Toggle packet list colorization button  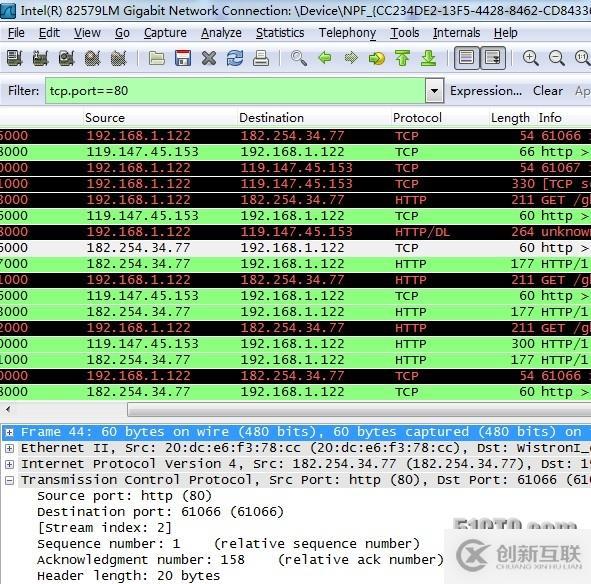click(x=467, y=58)
